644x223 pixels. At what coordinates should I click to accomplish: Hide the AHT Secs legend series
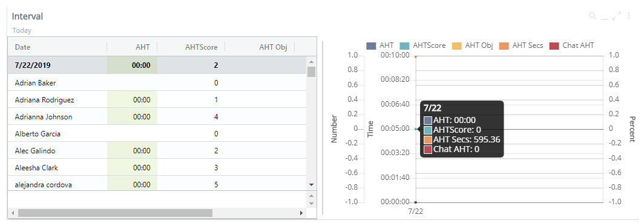click(521, 45)
